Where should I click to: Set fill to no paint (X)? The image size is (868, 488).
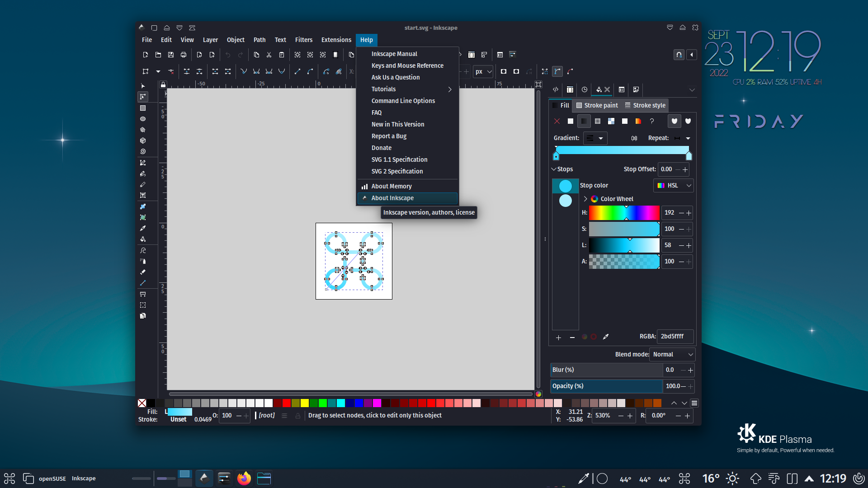click(557, 121)
